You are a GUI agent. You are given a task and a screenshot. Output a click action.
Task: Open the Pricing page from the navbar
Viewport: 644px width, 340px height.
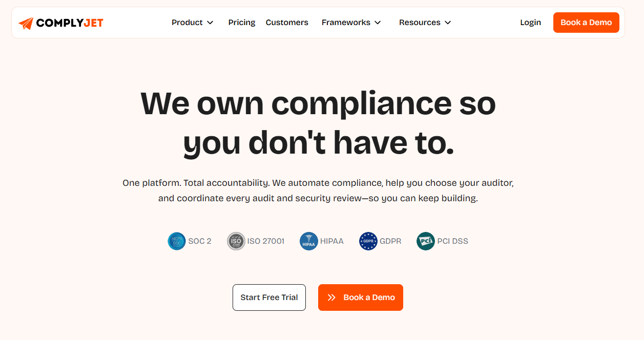pyautogui.click(x=241, y=23)
